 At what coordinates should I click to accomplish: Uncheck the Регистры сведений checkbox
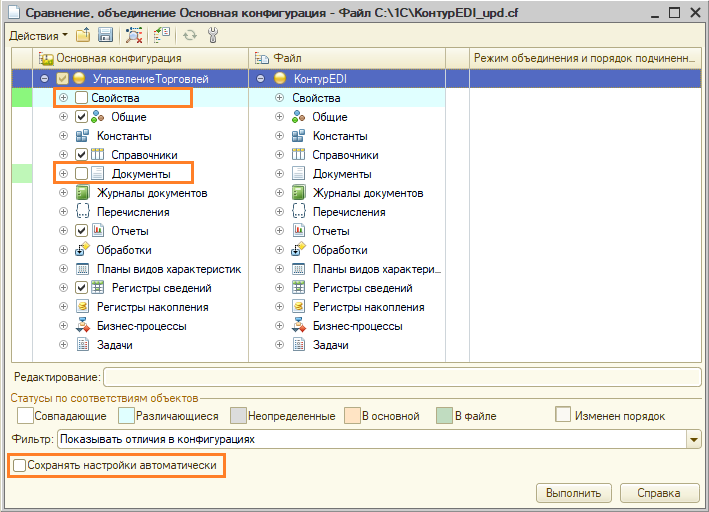(x=81, y=288)
